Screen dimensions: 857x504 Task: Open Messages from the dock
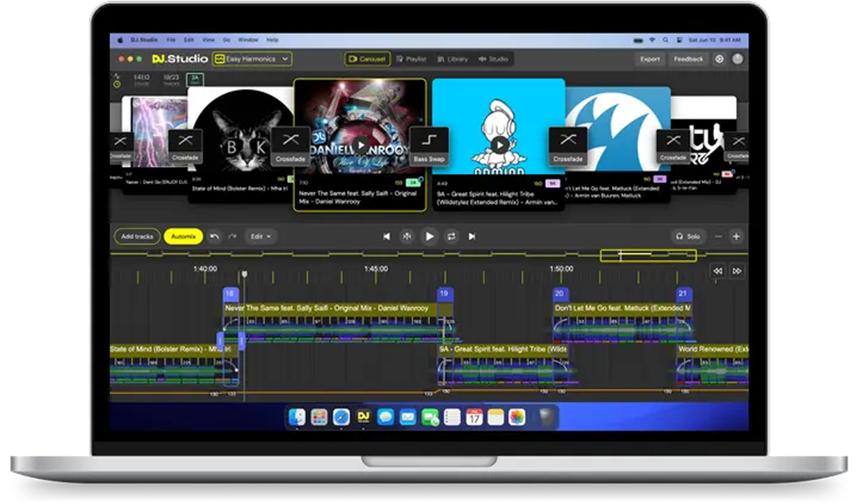(386, 417)
